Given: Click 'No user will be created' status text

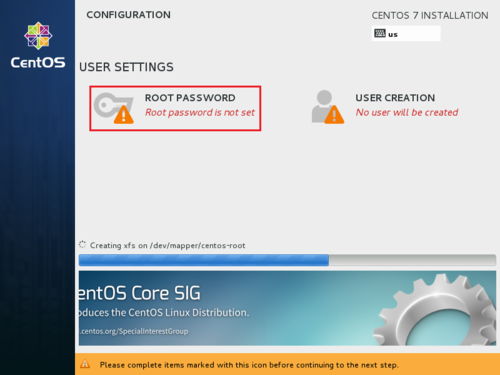Looking at the screenshot, I should pyautogui.click(x=407, y=113).
